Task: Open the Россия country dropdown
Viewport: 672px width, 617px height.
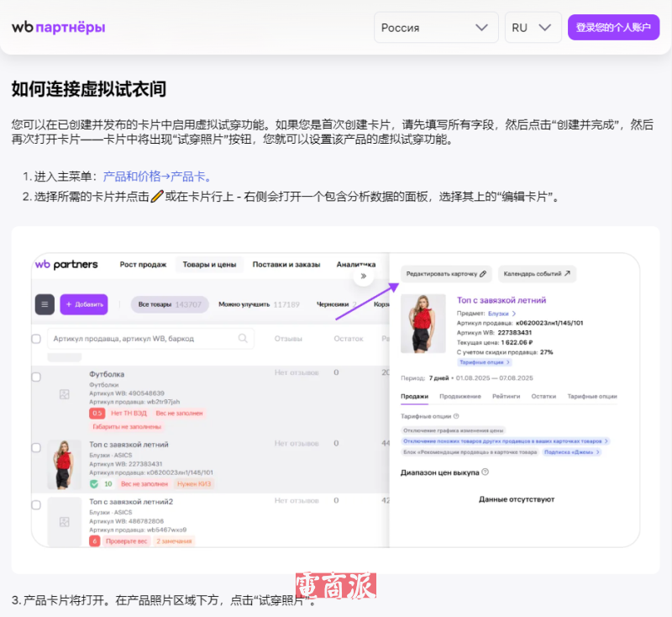Action: (435, 27)
